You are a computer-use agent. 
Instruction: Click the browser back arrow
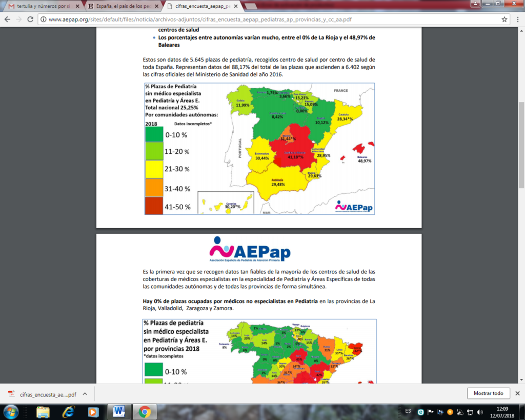(x=7, y=19)
